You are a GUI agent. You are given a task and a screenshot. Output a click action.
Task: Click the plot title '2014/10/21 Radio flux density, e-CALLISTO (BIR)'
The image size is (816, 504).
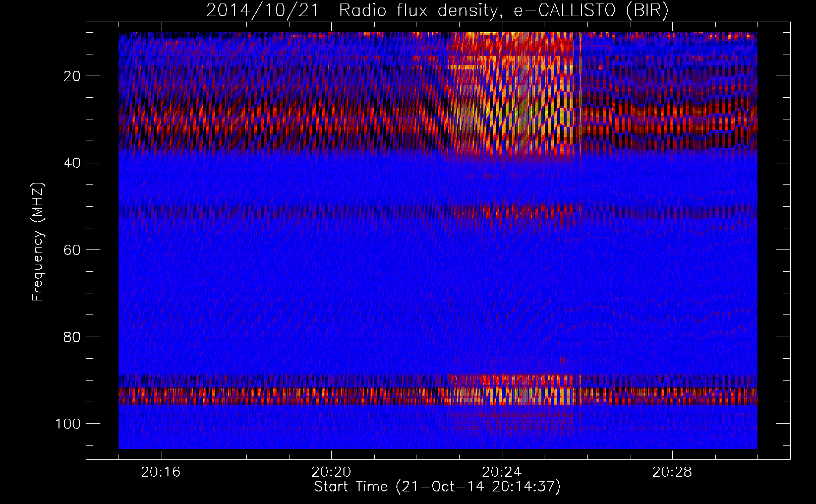click(437, 10)
